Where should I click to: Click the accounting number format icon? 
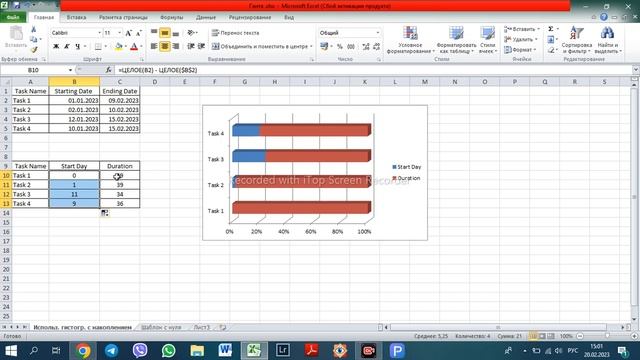pyautogui.click(x=324, y=47)
